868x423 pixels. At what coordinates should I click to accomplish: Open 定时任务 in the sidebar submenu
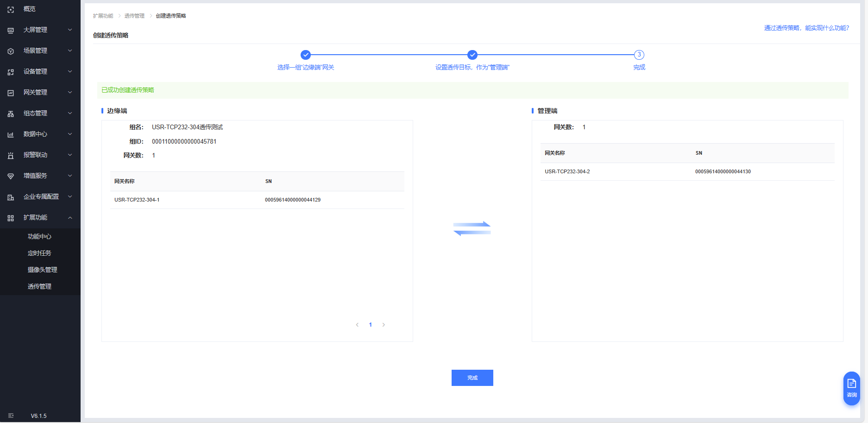[39, 253]
